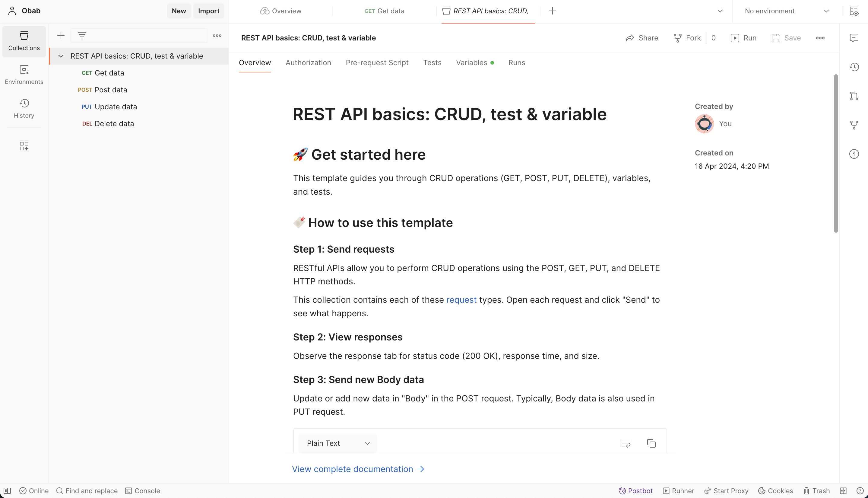Toggle sidebar visibility in status bar
The height and width of the screenshot is (498, 868).
[8, 491]
